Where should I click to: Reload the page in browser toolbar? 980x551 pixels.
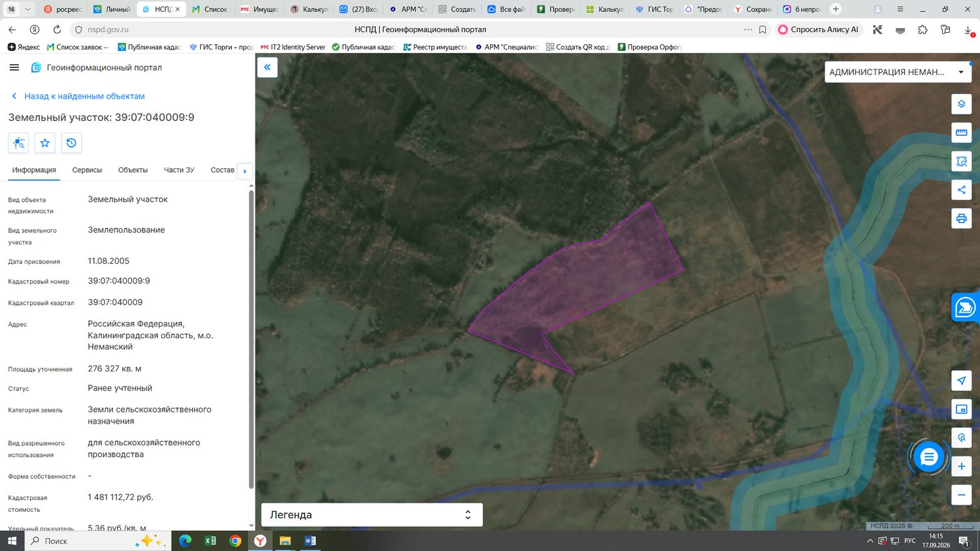click(57, 29)
